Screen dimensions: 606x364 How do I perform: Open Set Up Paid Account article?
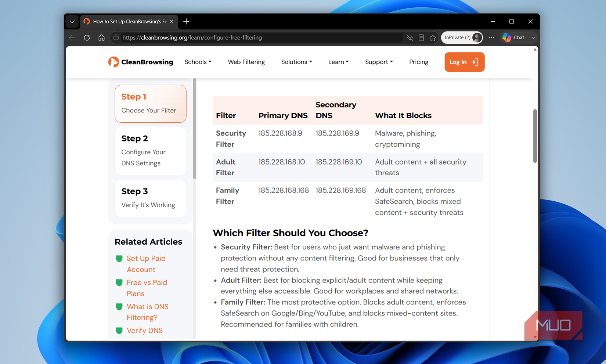pos(146,264)
